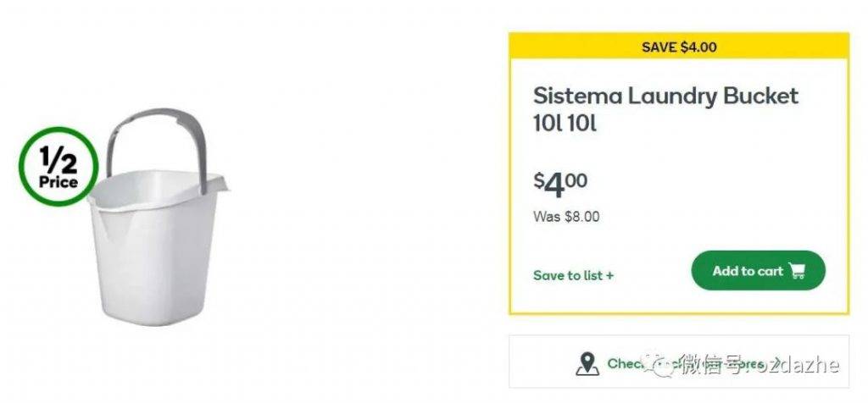Click the grey bucket handle in image

pyautogui.click(x=157, y=144)
